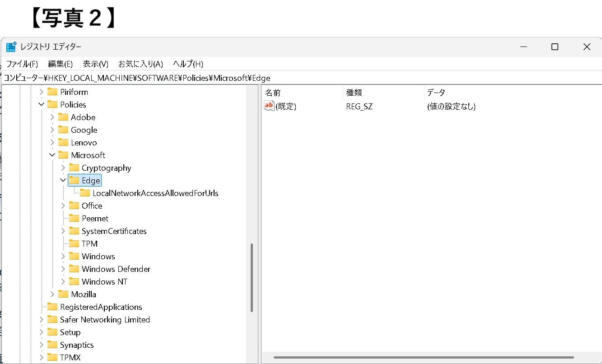The width and height of the screenshot is (602, 364).
Task: Expand the Windows Defender key
Action: [x=63, y=269]
